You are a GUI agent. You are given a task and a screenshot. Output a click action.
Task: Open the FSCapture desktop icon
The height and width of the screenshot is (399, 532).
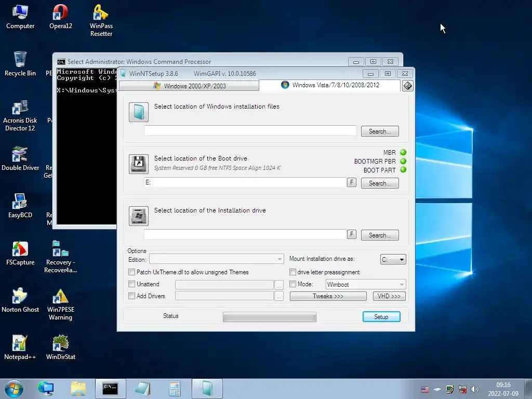pyautogui.click(x=20, y=253)
